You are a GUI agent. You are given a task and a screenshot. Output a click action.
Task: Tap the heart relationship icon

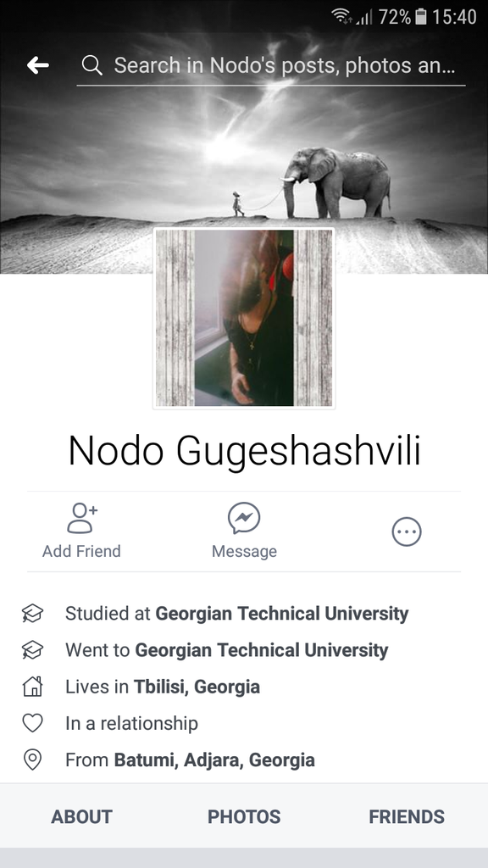tap(33, 723)
